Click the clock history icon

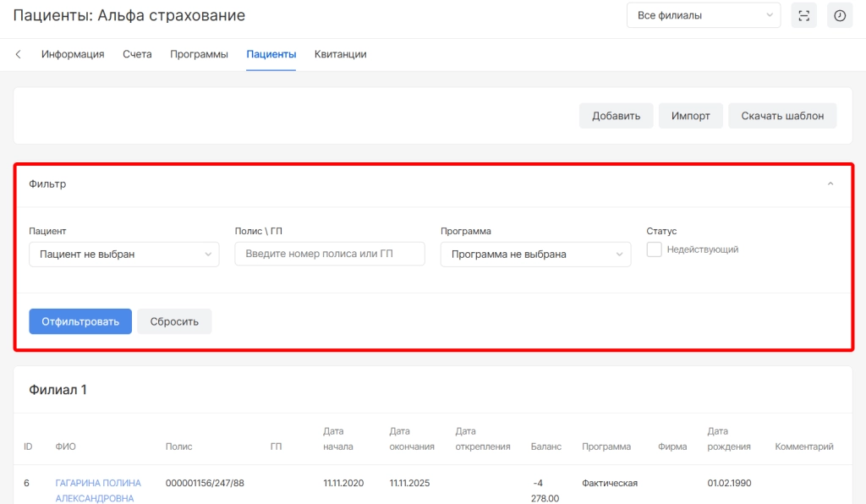pyautogui.click(x=839, y=15)
